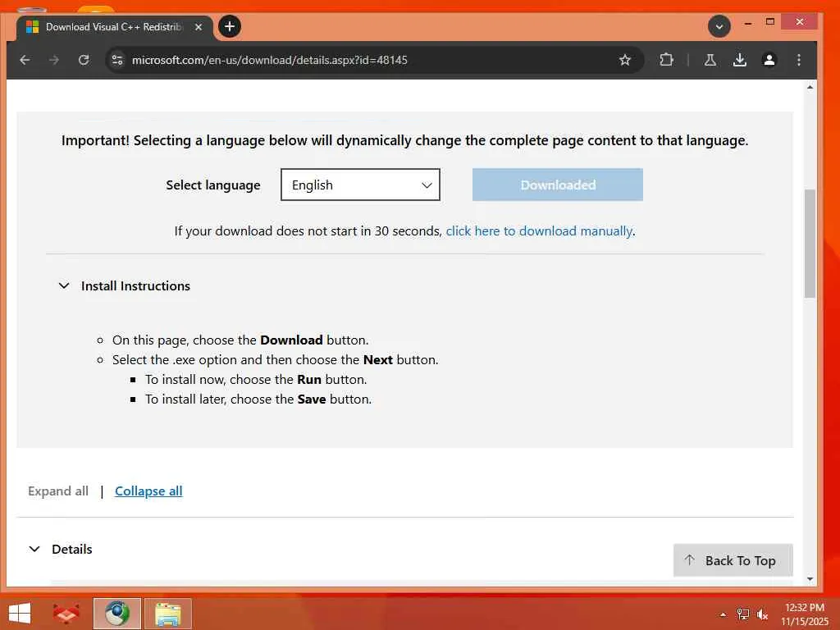Open the red box app in taskbar
The height and width of the screenshot is (630, 840).
click(66, 614)
